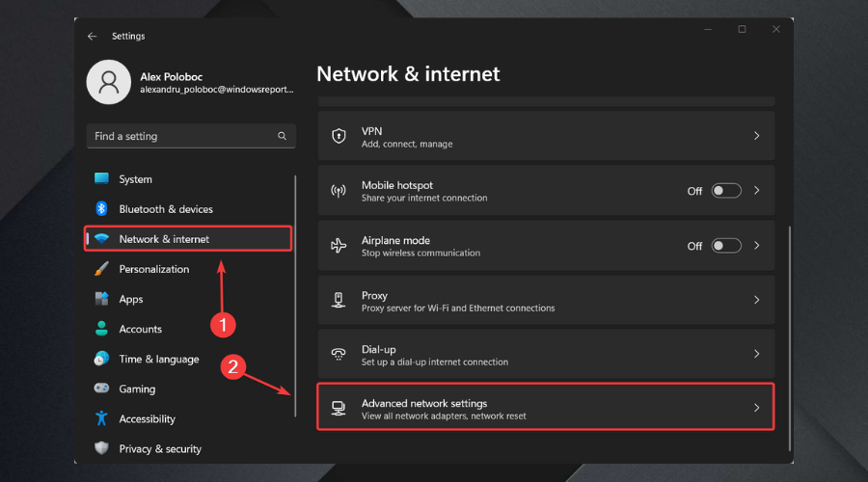Click the Find a setting search box
Image resolution: width=868 pixels, height=482 pixels.
click(x=183, y=136)
